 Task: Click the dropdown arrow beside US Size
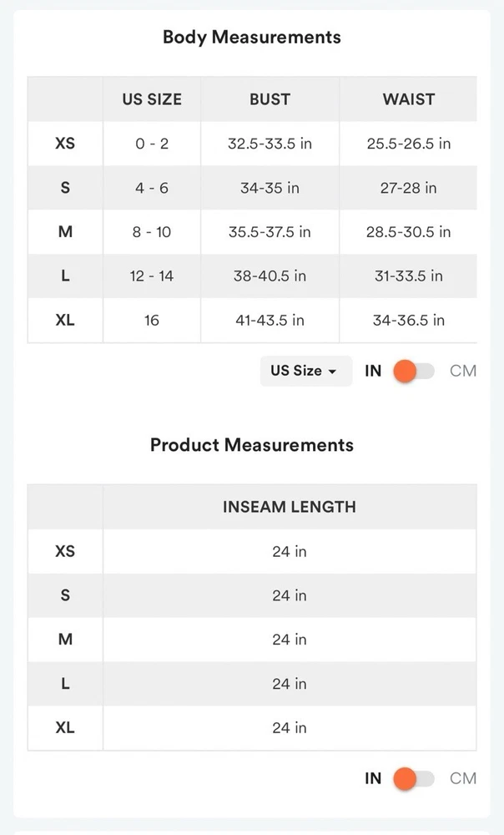pyautogui.click(x=332, y=372)
